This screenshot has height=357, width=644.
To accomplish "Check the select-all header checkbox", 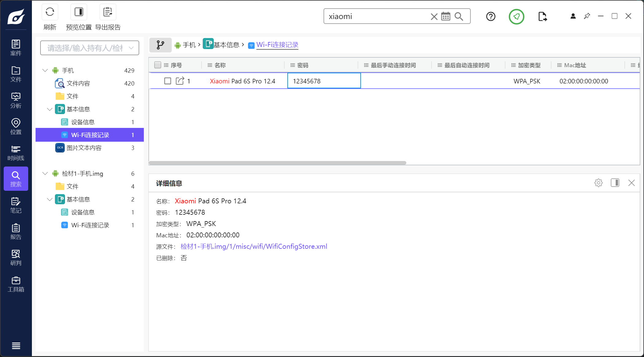I will (158, 65).
